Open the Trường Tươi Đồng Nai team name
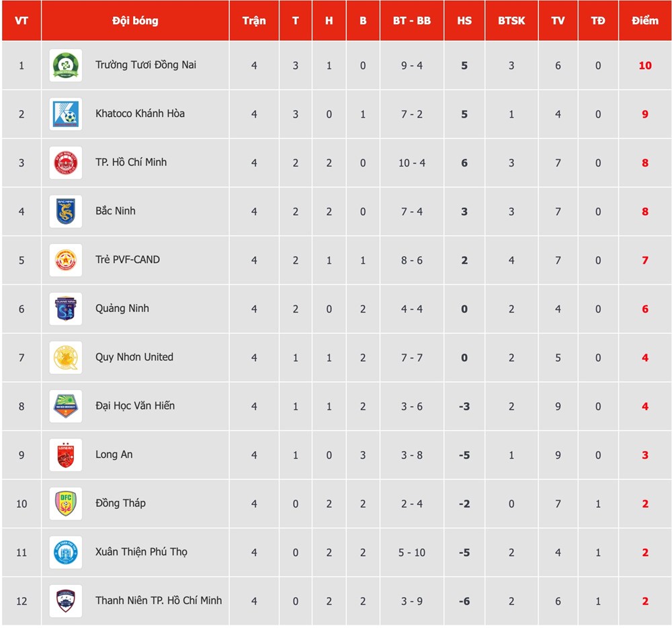 (x=146, y=65)
